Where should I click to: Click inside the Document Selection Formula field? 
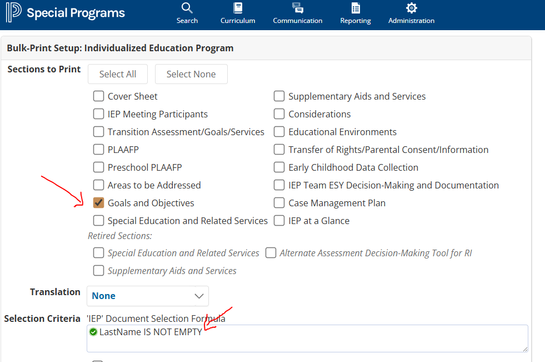click(307, 338)
